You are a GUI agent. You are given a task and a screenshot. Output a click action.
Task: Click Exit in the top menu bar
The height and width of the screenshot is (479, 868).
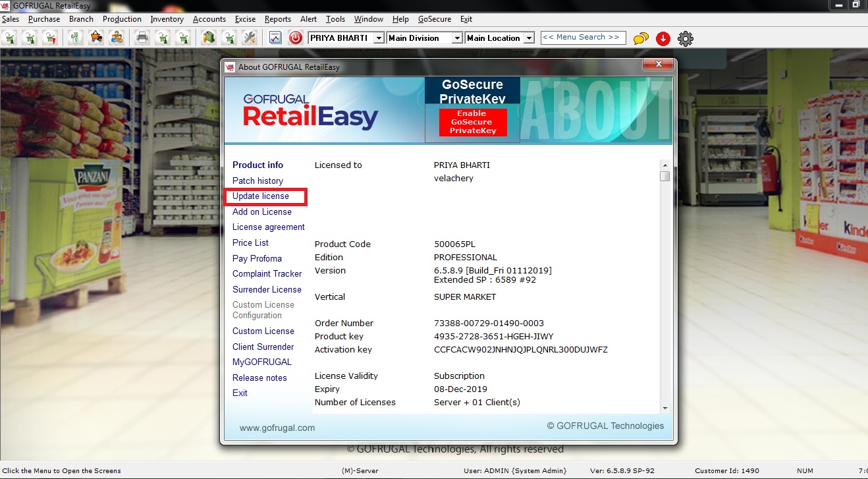pyautogui.click(x=466, y=19)
